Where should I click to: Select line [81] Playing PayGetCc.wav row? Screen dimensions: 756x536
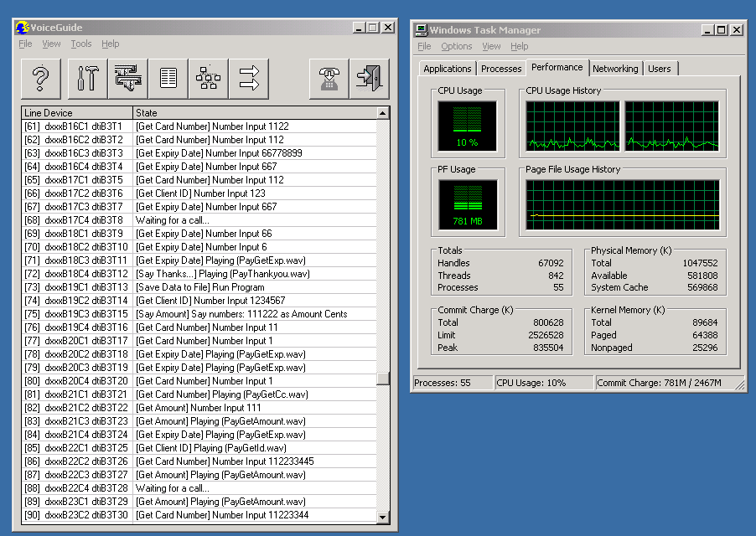(199, 394)
